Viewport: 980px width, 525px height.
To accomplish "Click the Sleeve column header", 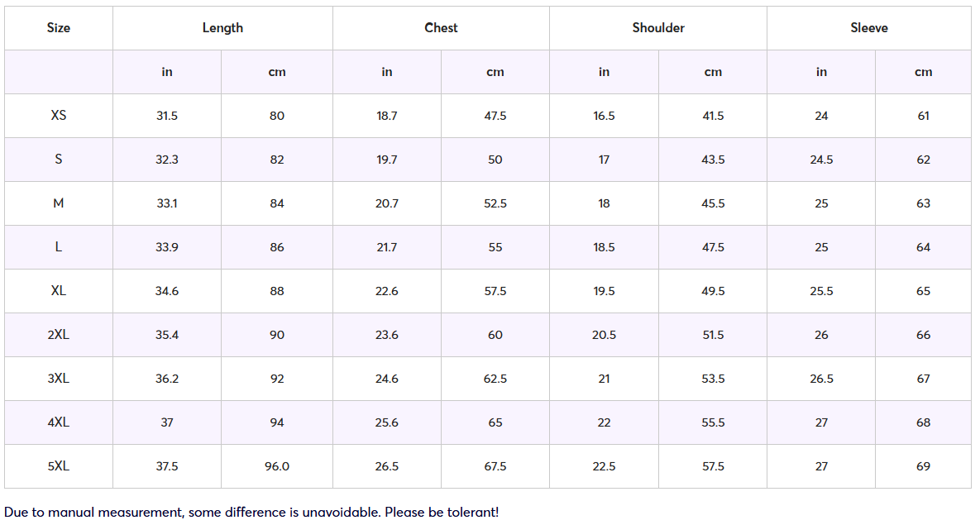I will pyautogui.click(x=869, y=28).
